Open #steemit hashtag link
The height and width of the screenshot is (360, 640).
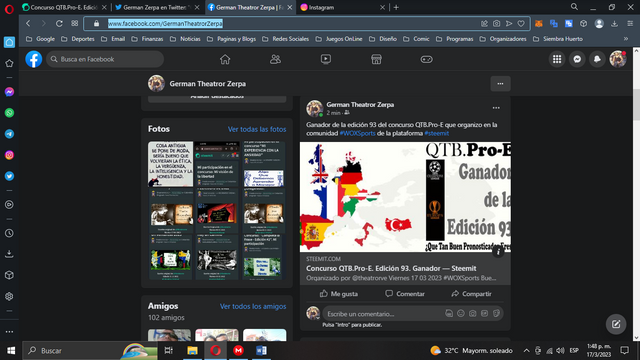coord(436,133)
